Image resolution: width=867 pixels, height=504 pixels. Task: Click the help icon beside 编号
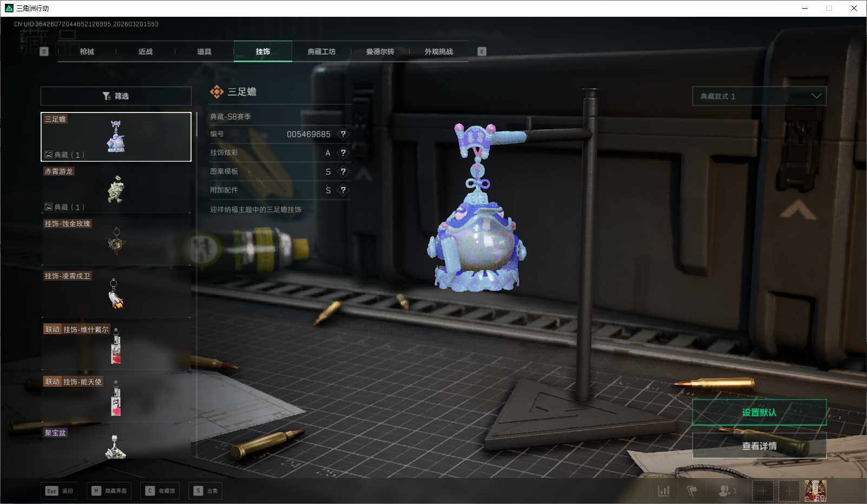(343, 134)
